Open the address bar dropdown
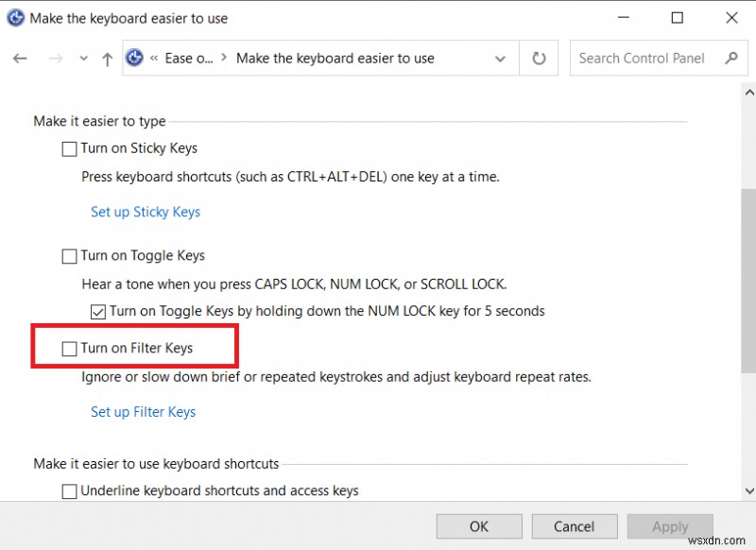The height and width of the screenshot is (550, 756). [x=500, y=58]
